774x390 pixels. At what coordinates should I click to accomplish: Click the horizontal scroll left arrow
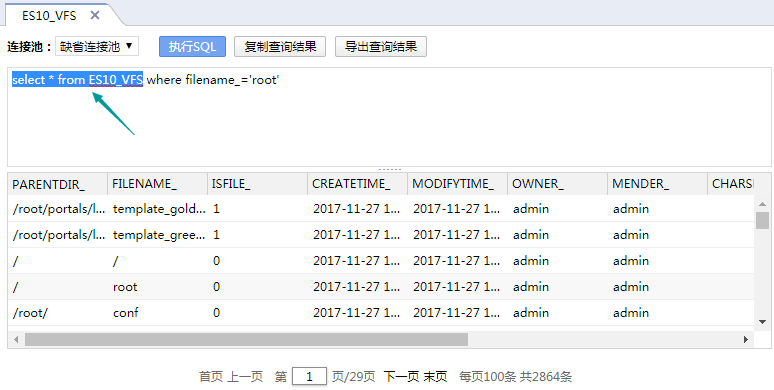click(x=16, y=339)
